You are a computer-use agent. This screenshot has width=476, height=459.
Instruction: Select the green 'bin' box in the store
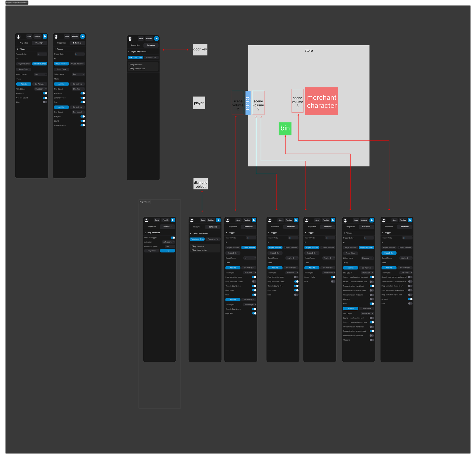pos(285,129)
